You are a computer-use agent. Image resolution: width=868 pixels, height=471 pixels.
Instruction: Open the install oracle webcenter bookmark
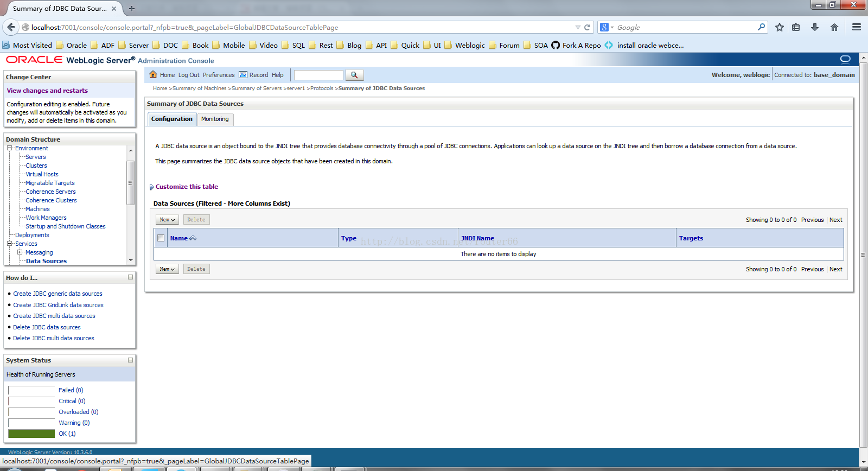(x=644, y=46)
